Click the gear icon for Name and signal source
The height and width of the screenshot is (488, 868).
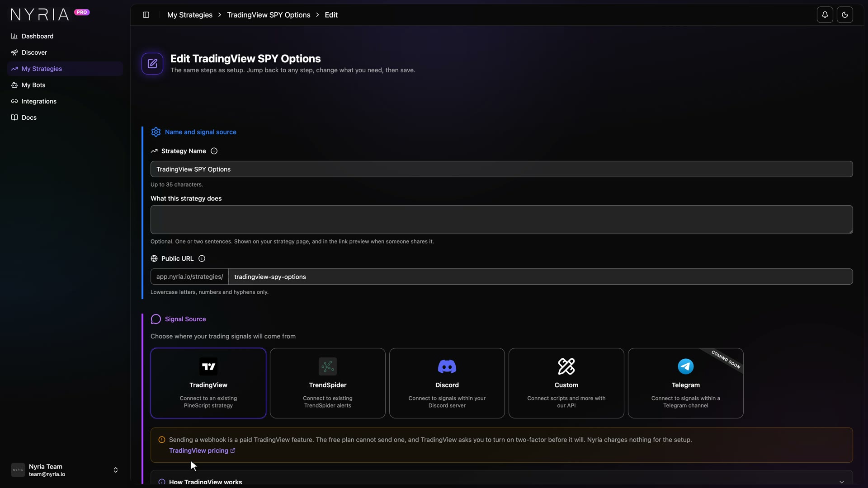click(x=156, y=132)
